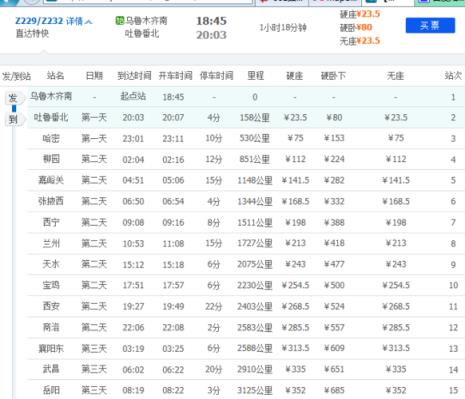Click the blue 买票 buy ticket button
The height and width of the screenshot is (399, 465).
[430, 25]
